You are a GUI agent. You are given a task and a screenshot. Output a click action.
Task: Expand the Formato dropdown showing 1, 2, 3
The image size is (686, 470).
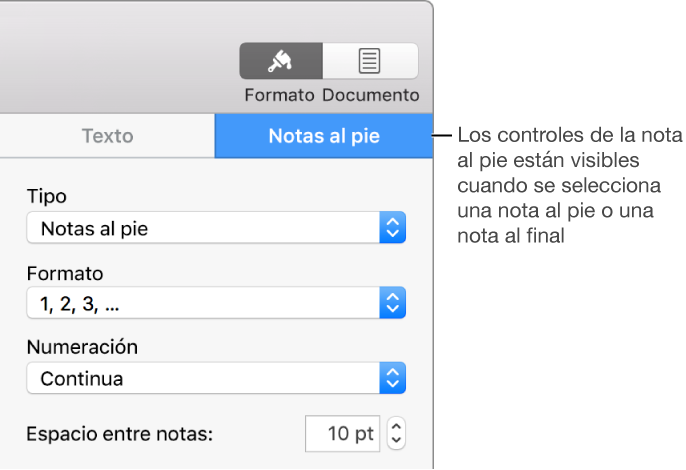pyautogui.click(x=216, y=303)
